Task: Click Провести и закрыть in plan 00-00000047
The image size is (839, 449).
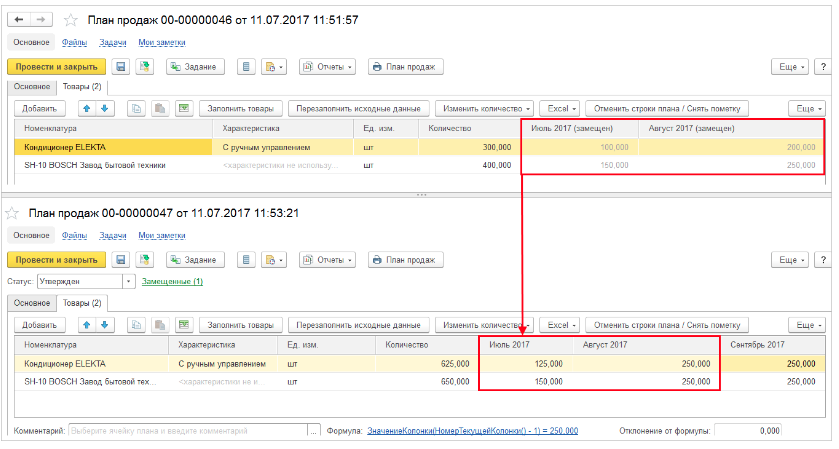Action: [x=56, y=260]
